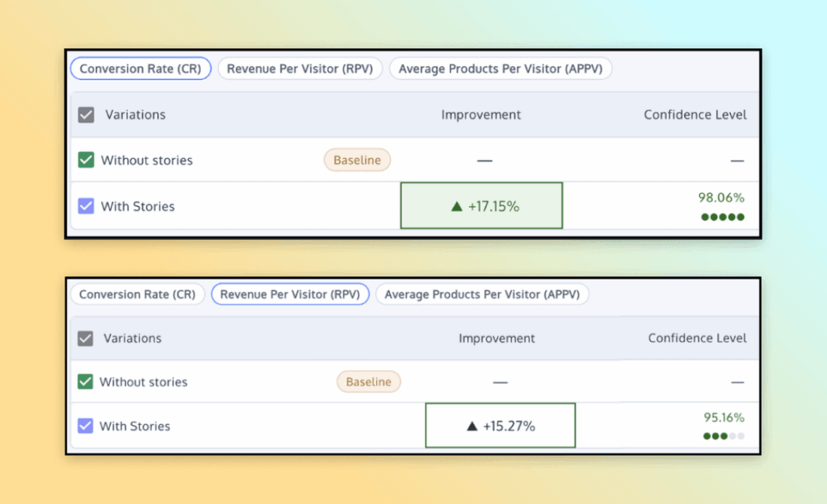Open Average Products Per Visitor tab in bottom panel

click(482, 295)
